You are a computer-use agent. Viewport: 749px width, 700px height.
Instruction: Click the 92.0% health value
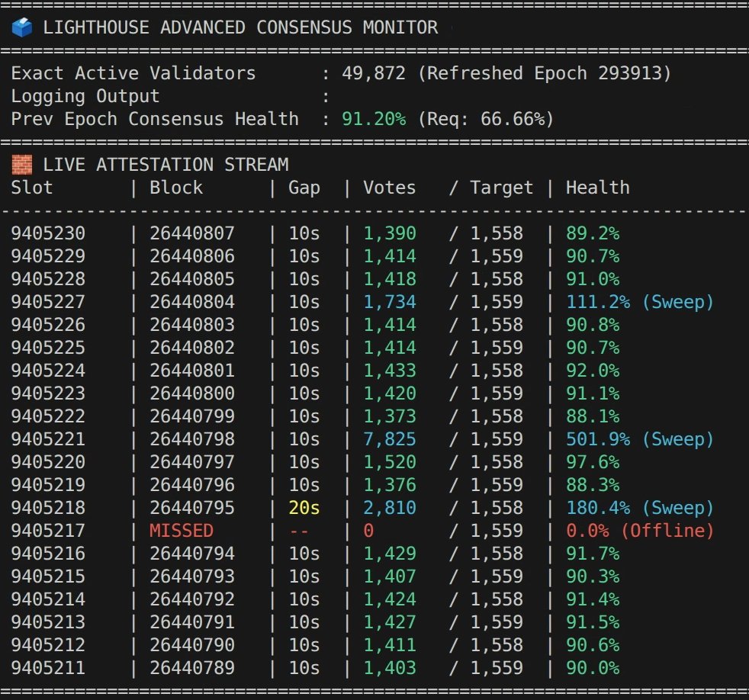593,371
